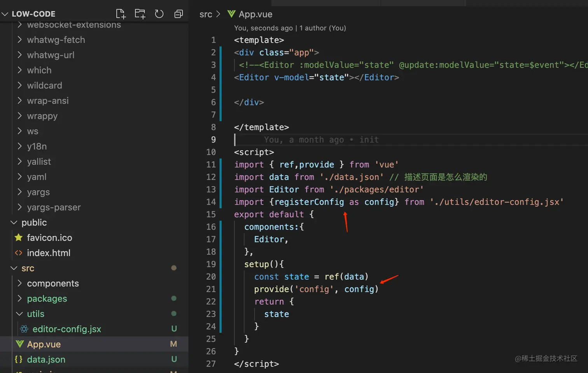Click the App.vue breadcrumb segment
The image size is (588, 373).
pyautogui.click(x=255, y=14)
